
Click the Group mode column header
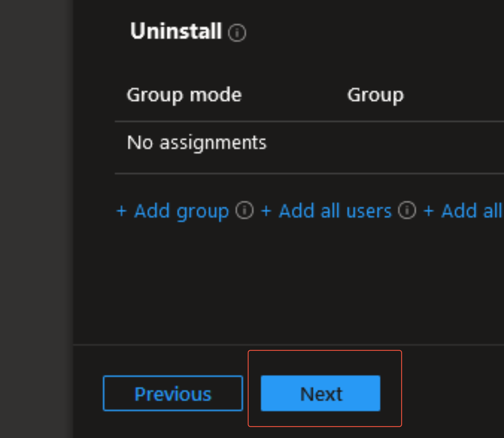pos(184,95)
